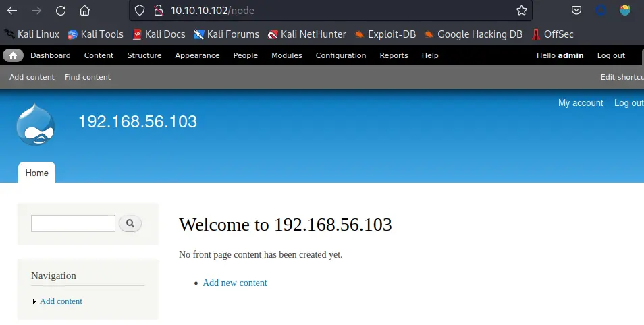644x325 pixels.
Task: Go back with the browser back arrow
Action: pyautogui.click(x=12, y=11)
